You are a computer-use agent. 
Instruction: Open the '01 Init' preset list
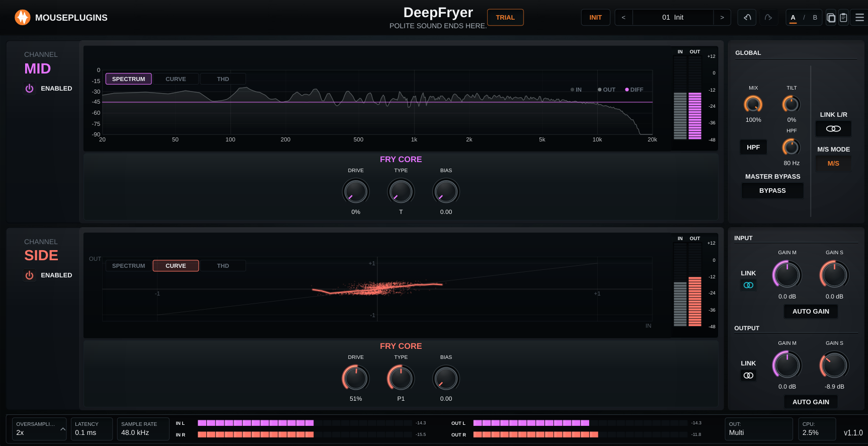tap(673, 18)
